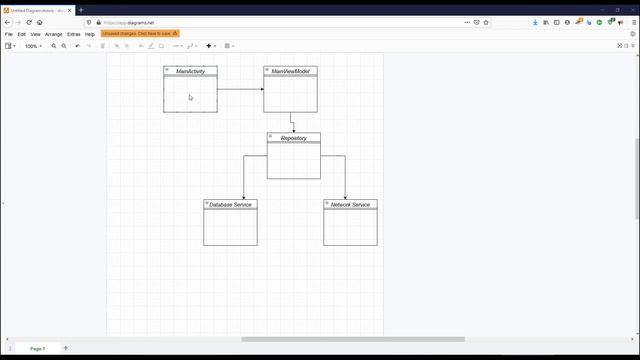Click the lock site-security icon in address bar

point(98,22)
